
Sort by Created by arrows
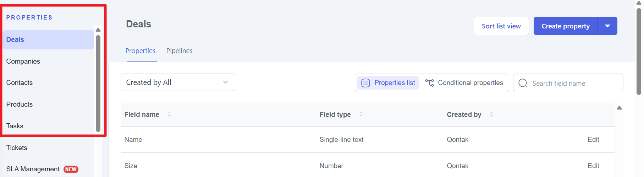491,114
